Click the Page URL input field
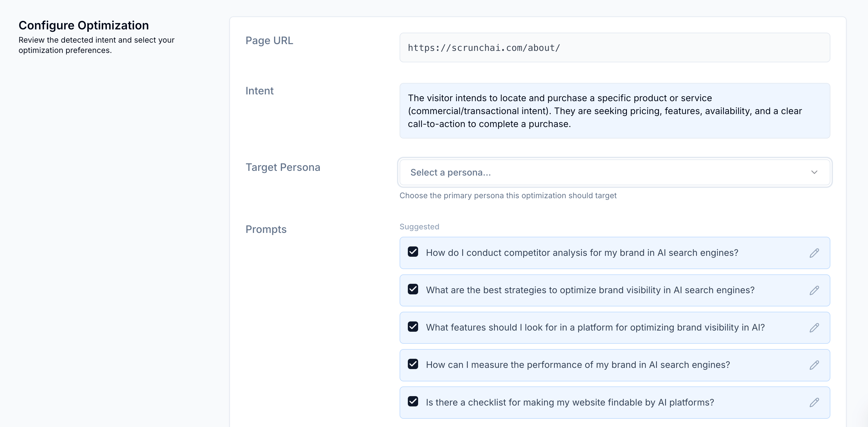868x427 pixels. 615,48
